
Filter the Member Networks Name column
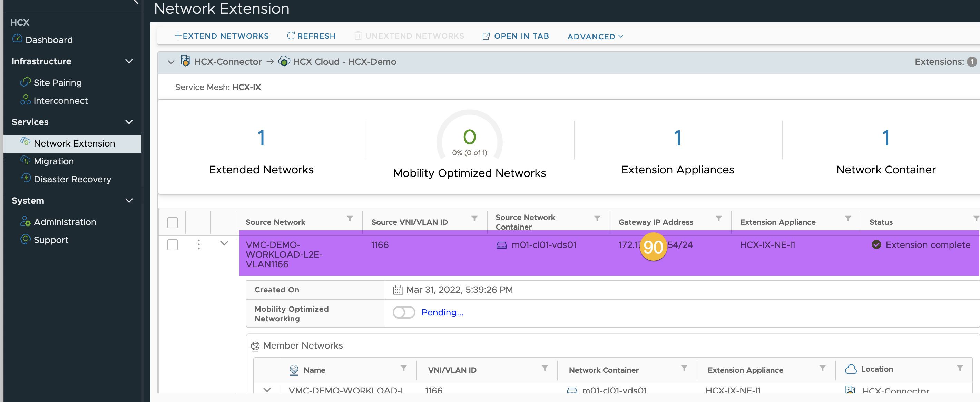click(404, 368)
